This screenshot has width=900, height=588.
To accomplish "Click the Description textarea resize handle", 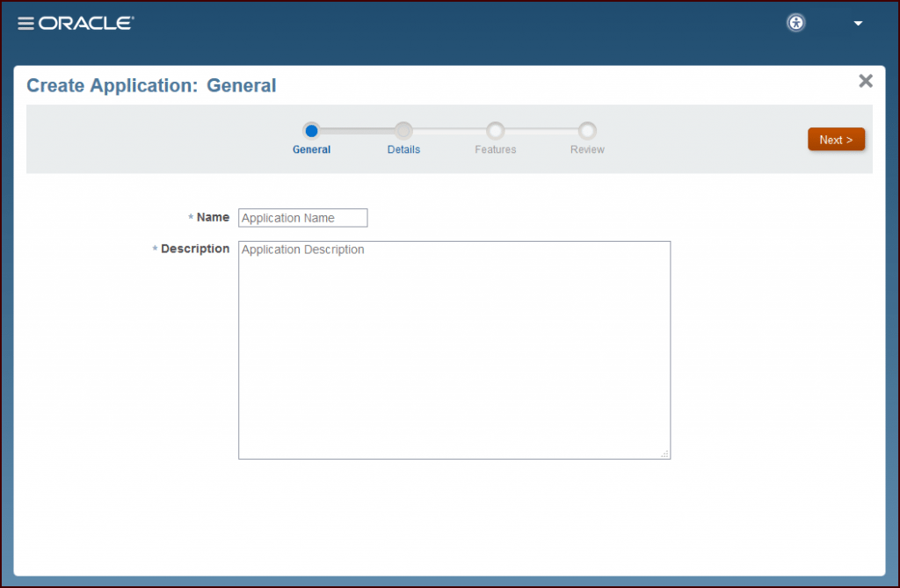I will pos(664,454).
